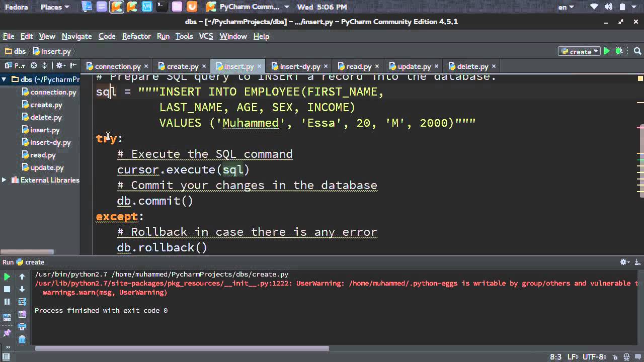Open the run configuration dropdown create

pyautogui.click(x=580, y=51)
